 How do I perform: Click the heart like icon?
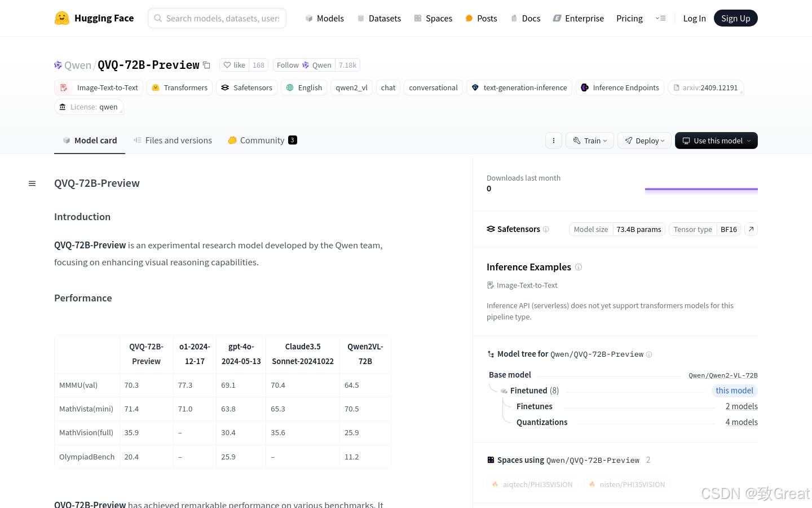tap(227, 65)
